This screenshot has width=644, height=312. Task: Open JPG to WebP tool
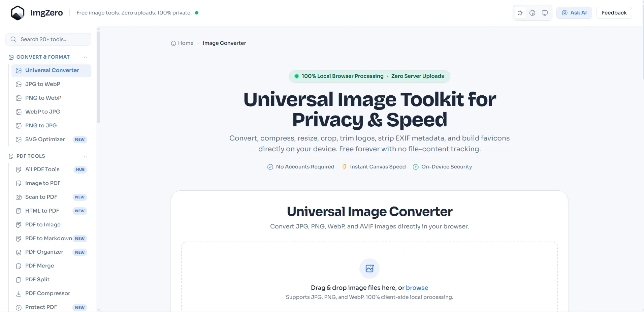tap(51, 84)
